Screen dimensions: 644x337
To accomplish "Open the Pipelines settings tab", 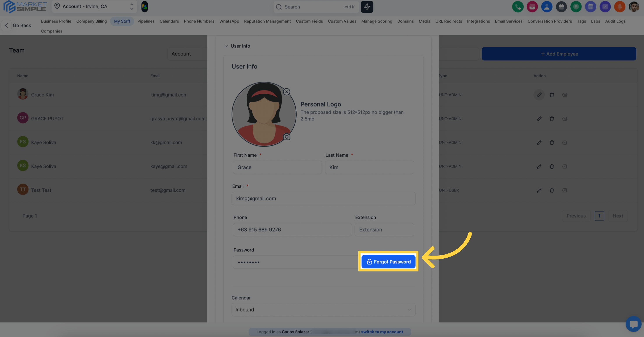I will click(146, 21).
